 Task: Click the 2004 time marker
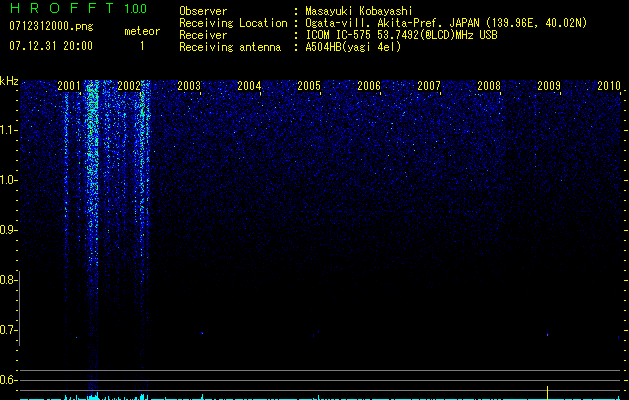(x=249, y=86)
